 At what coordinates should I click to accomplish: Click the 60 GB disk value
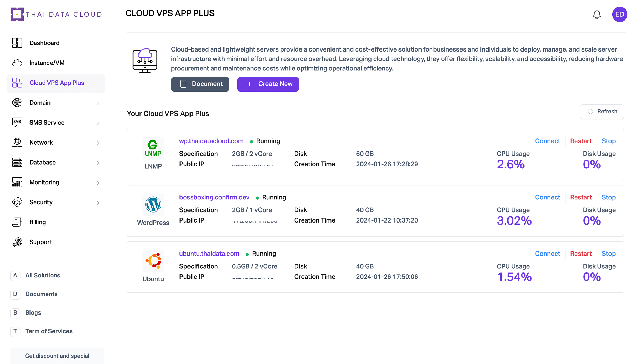[365, 154]
